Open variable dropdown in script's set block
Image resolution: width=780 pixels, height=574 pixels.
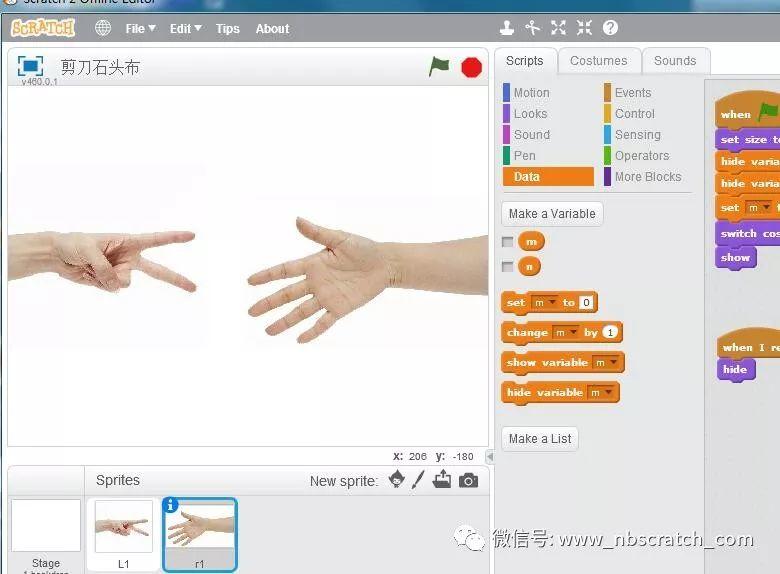(760, 207)
